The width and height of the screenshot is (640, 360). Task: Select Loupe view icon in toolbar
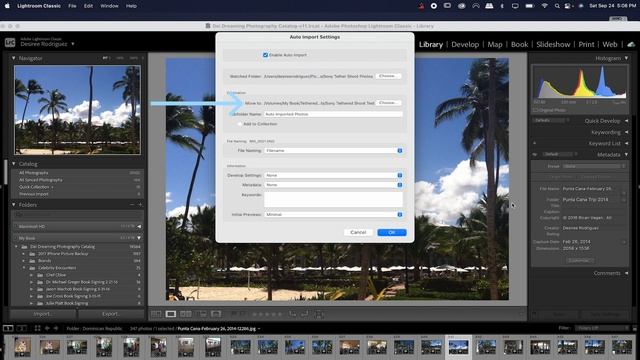pos(171,314)
